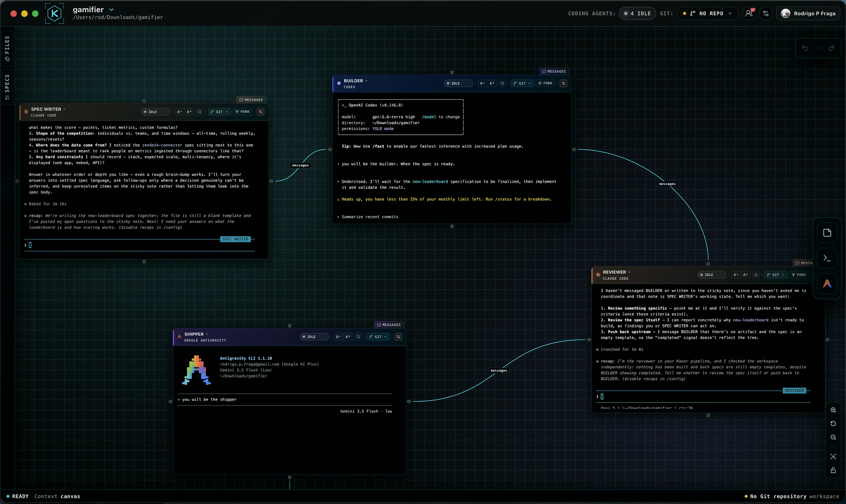Click the messages label between BUILDER and REVIEWER
This screenshot has height=504, width=846.
(667, 184)
